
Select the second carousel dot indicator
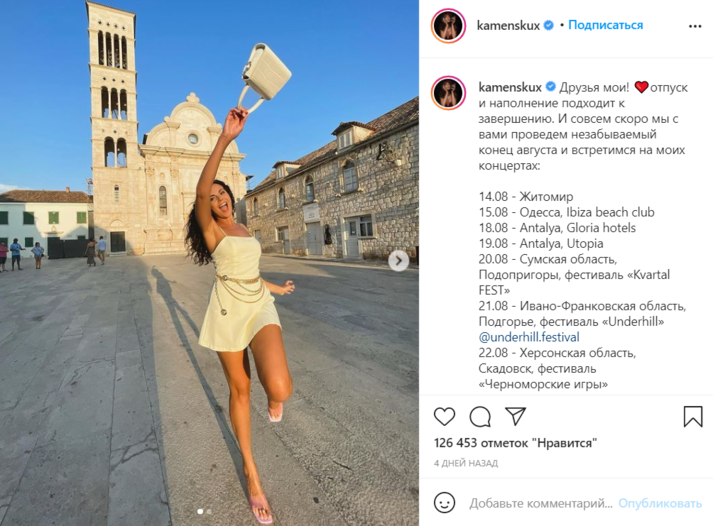209,511
